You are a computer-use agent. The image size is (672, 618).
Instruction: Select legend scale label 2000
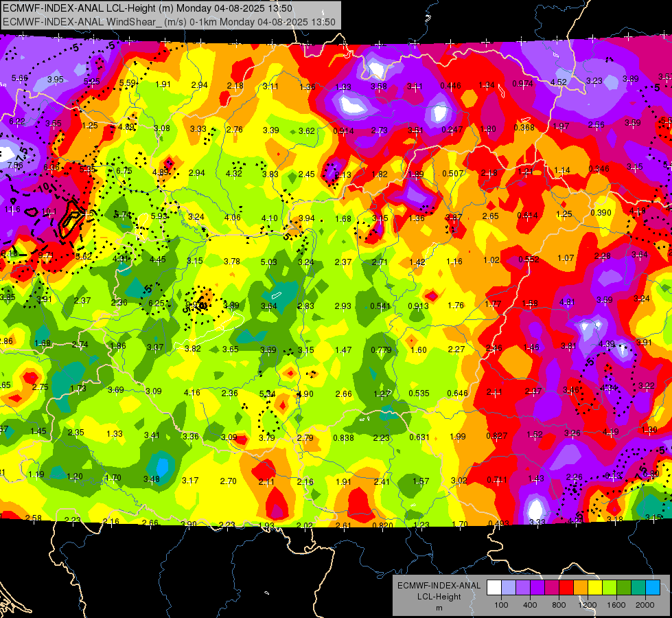click(645, 605)
